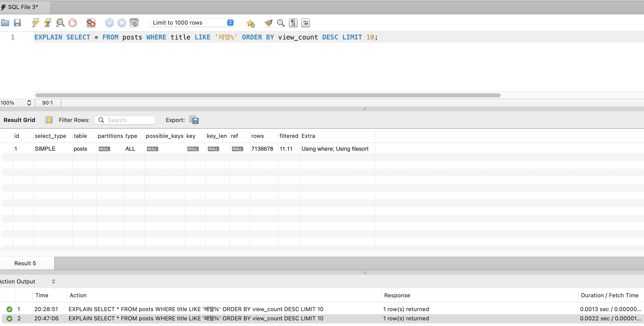Viewport: 644px width, 326px height.
Task: Open a SQL script file
Action: 5,23
